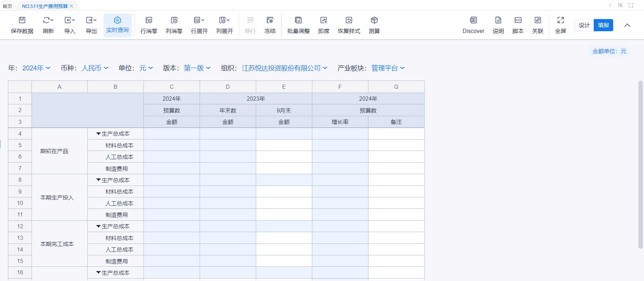Screen dimensions: 644x281
Task: Switch to 填报 fill-in mode
Action: coord(603,25)
